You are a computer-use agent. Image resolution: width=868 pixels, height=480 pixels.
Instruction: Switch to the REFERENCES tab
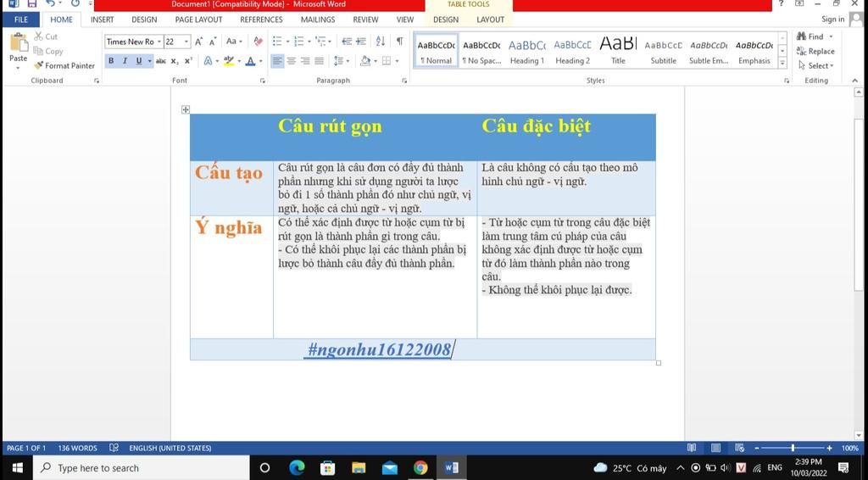point(261,20)
